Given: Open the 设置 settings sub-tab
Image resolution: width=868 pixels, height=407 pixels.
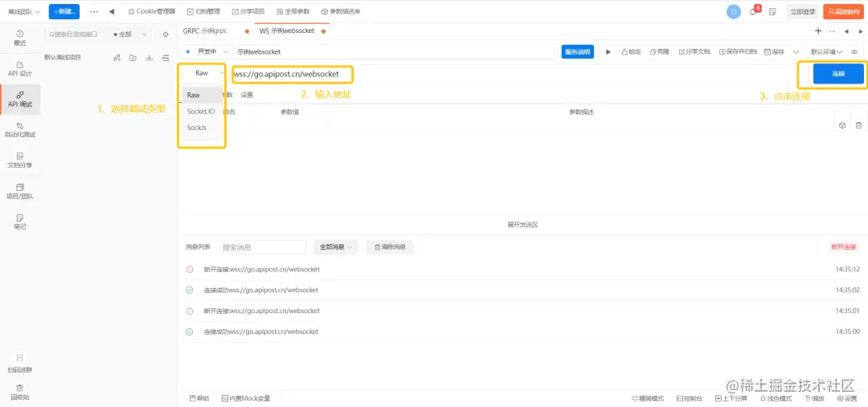Looking at the screenshot, I should pyautogui.click(x=247, y=95).
